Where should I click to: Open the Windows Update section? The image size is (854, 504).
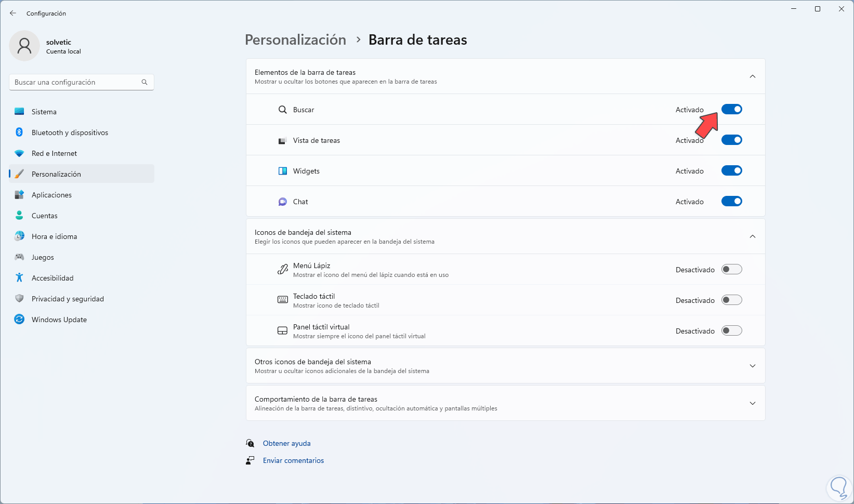pyautogui.click(x=59, y=320)
